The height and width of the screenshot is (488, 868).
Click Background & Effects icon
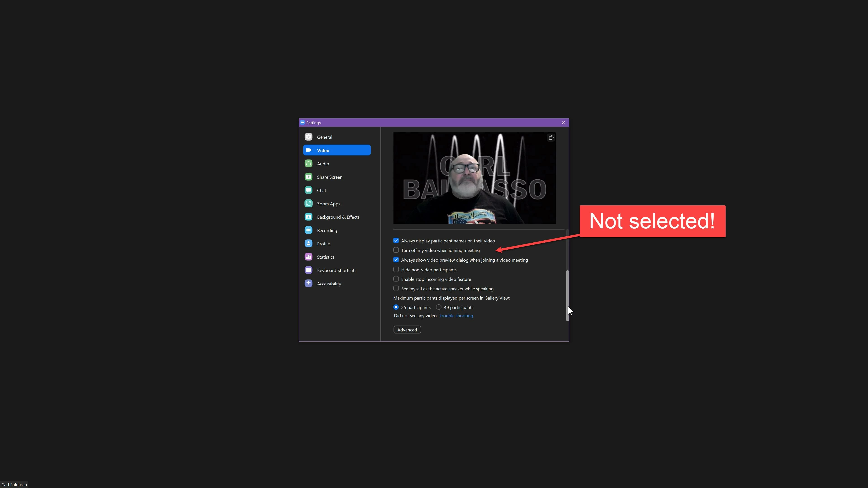click(x=308, y=217)
